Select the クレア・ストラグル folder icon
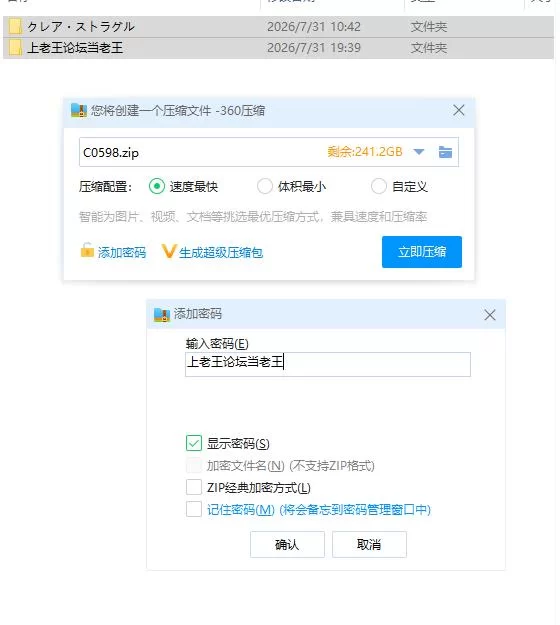Image resolution: width=560 pixels, height=625 pixels. pos(15,27)
